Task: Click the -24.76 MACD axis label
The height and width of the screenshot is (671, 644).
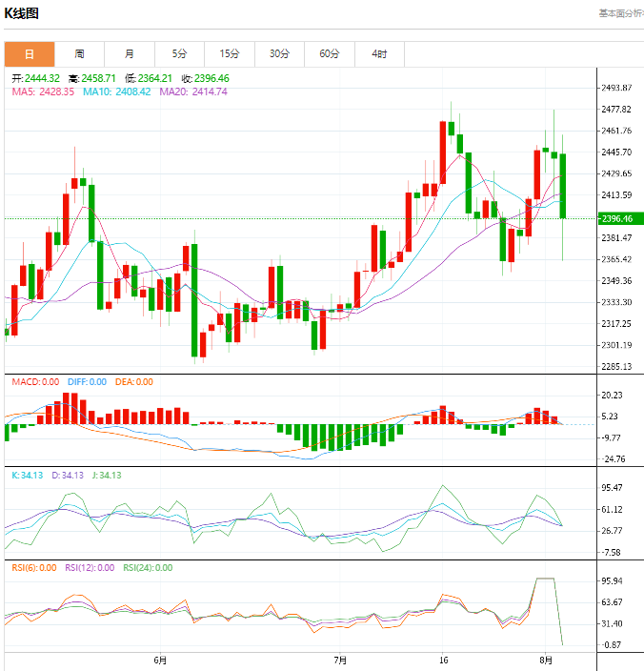Action: [614, 459]
